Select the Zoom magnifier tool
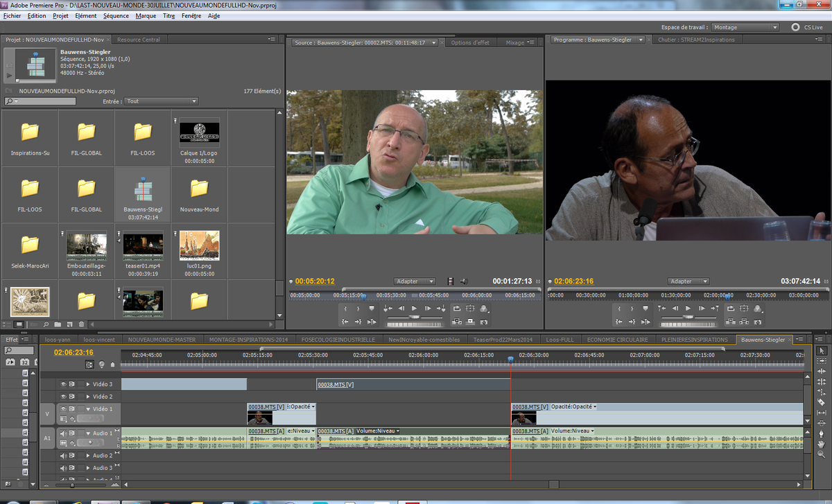832x504 pixels. pyautogui.click(x=822, y=455)
